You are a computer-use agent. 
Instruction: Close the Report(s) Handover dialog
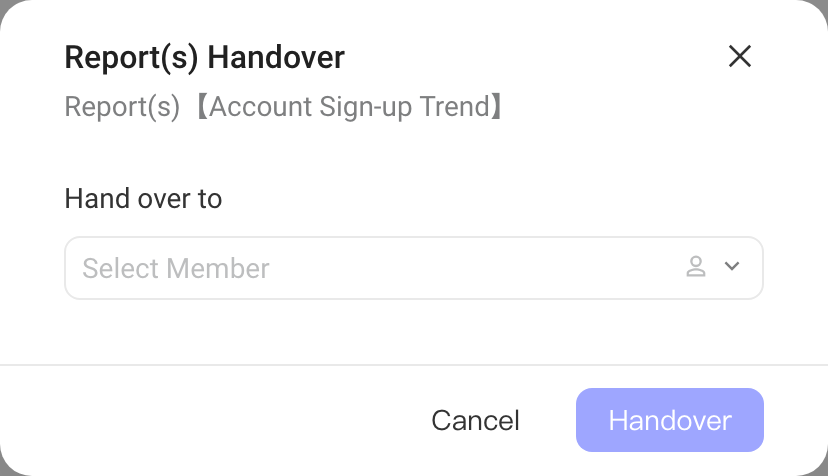coord(740,56)
